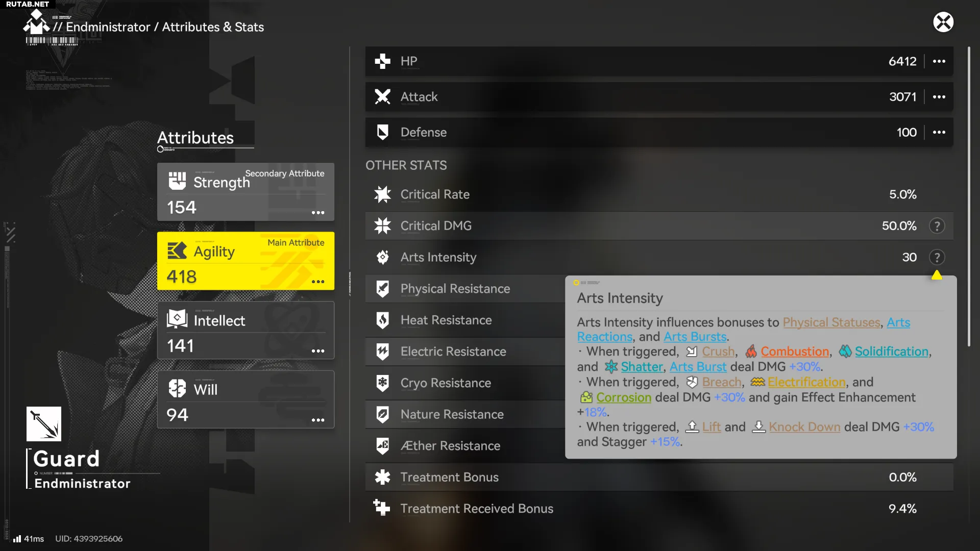Open the Knock Down link in tooltip
Screen dimensions: 980x551
(804, 427)
